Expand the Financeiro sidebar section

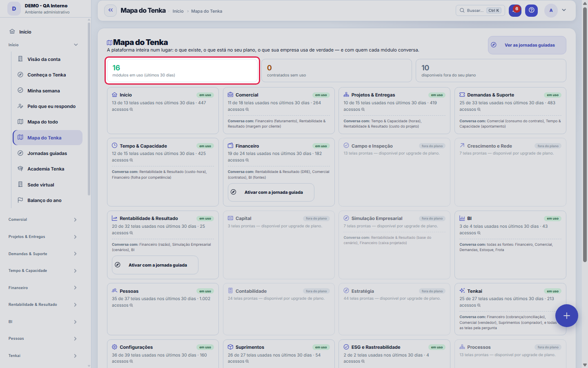click(x=76, y=288)
